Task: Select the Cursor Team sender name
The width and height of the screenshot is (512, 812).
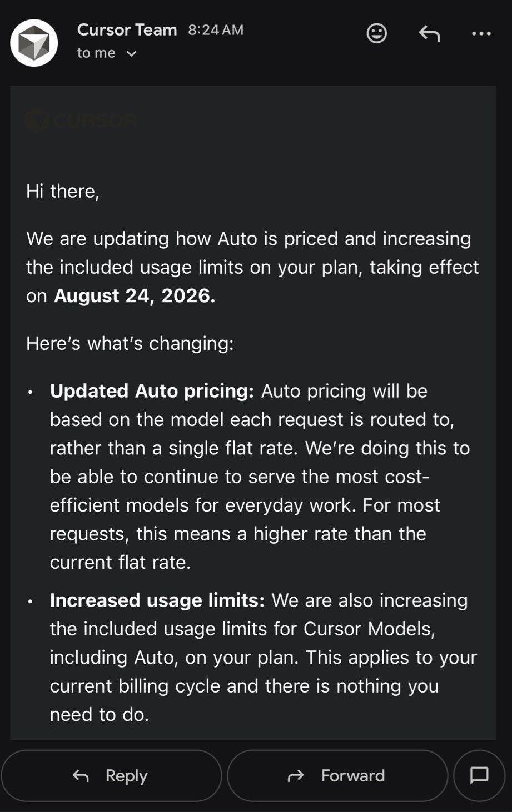Action: [x=127, y=29]
